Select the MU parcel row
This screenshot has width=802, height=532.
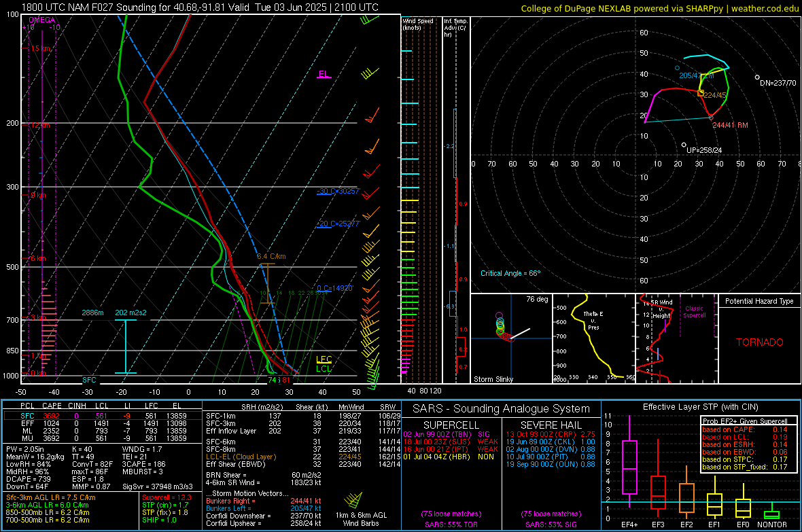tap(103, 438)
